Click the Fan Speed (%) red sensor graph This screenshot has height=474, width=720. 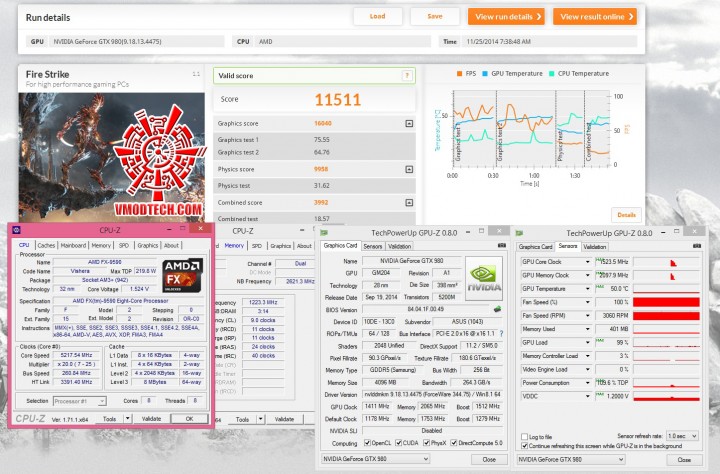pos(666,302)
